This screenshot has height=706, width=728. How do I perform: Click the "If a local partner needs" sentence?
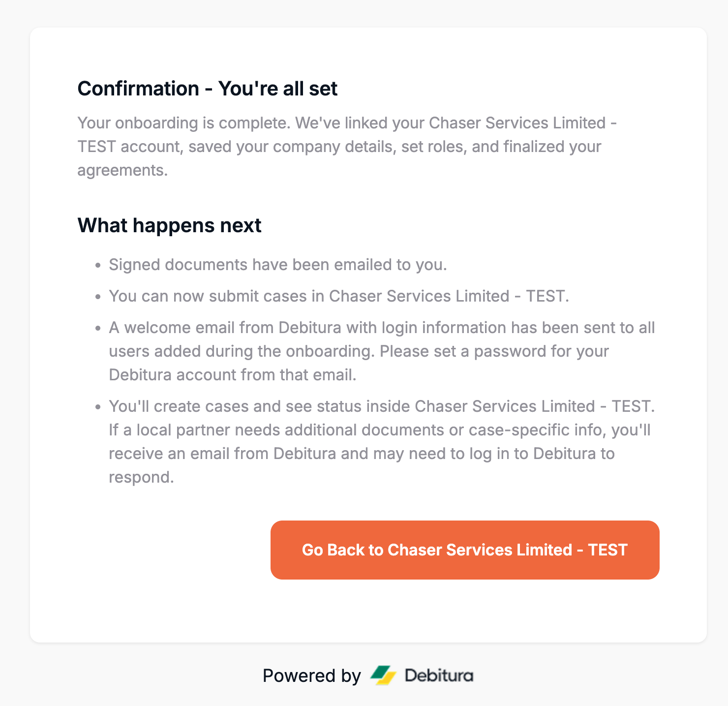(x=379, y=430)
